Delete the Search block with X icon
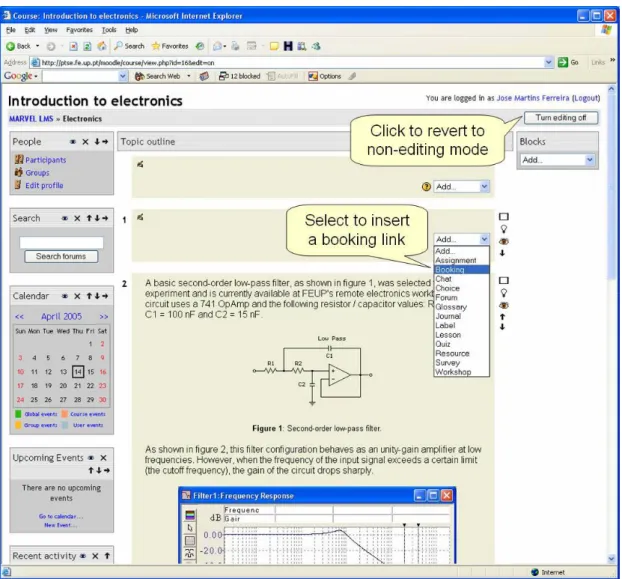 coord(77,218)
